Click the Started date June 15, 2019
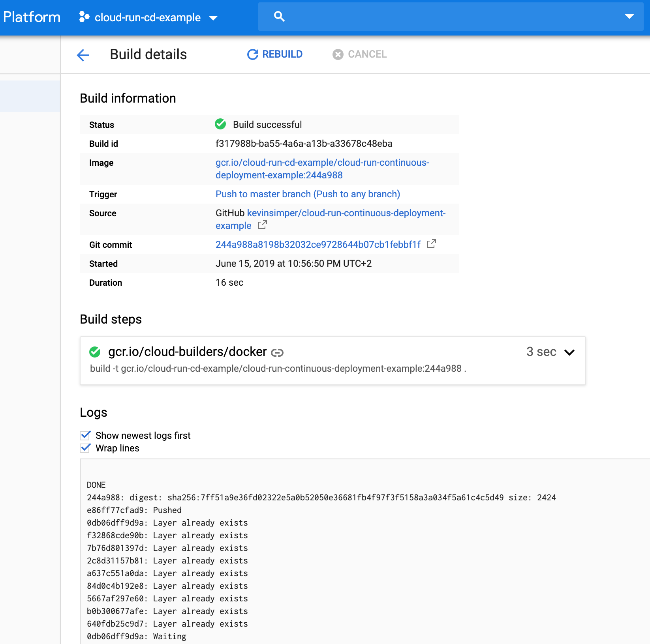This screenshot has width=650, height=644. pyautogui.click(x=293, y=264)
